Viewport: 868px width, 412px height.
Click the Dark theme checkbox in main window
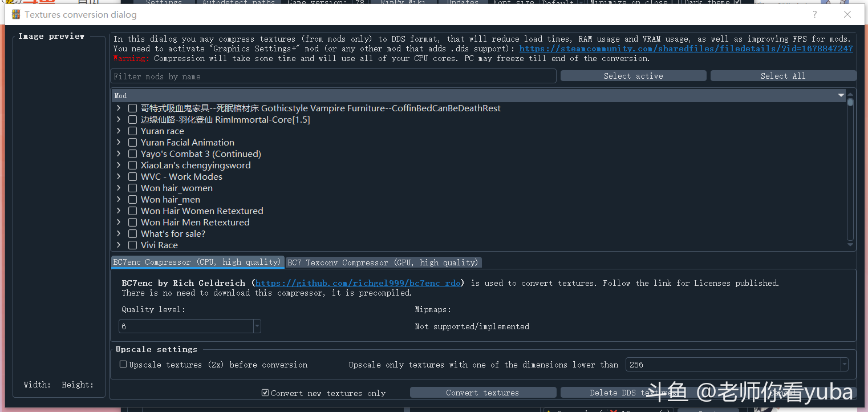[737, 2]
